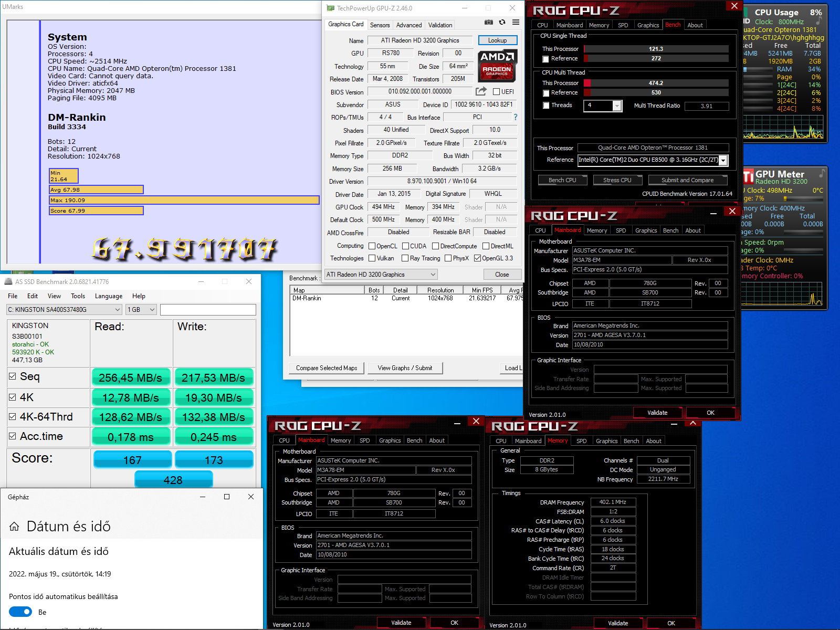Viewport: 840px width, 630px height.
Task: Open the 1 GB test size dropdown
Action: point(141,310)
